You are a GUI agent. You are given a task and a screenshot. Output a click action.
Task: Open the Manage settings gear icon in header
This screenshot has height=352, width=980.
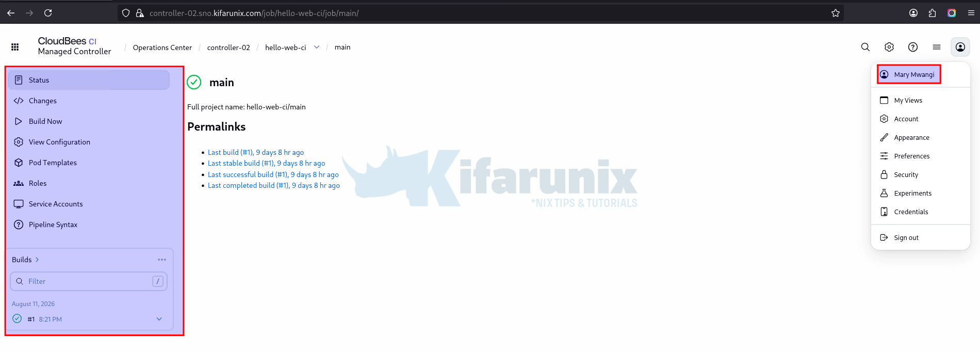point(889,47)
